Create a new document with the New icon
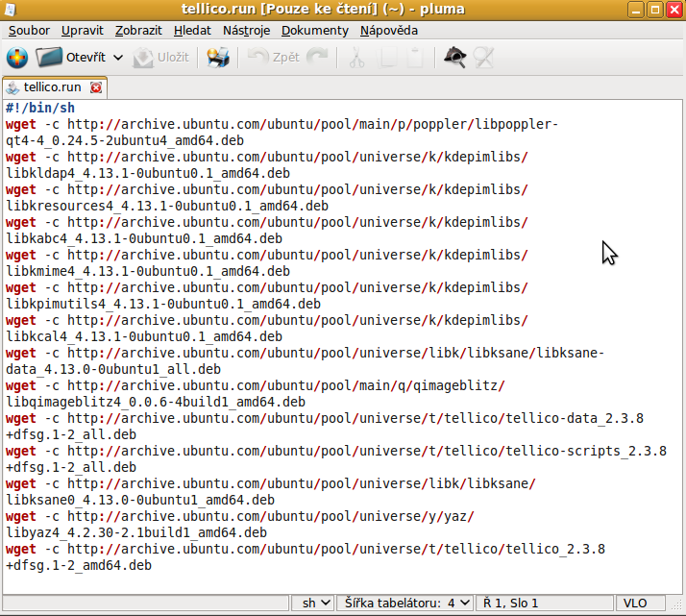The image size is (686, 616). tap(17, 58)
